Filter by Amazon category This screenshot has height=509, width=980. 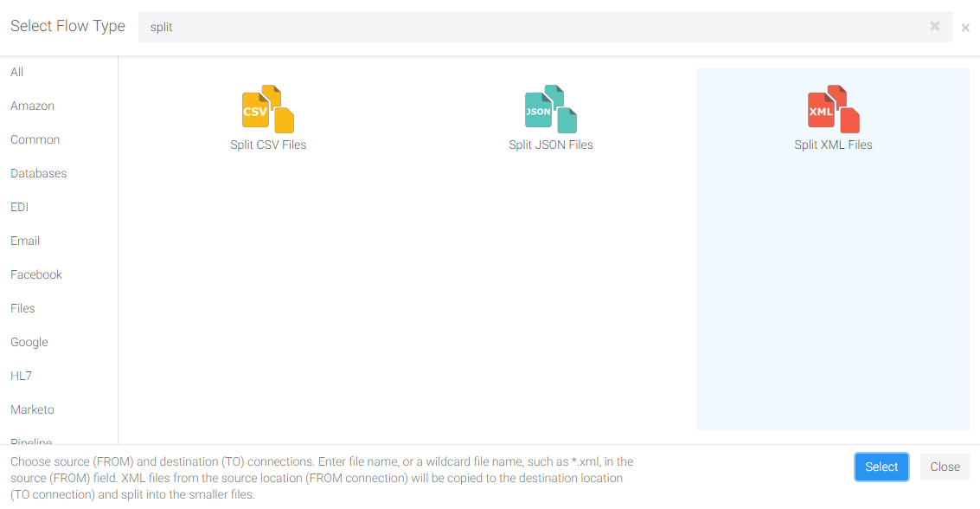click(x=32, y=106)
